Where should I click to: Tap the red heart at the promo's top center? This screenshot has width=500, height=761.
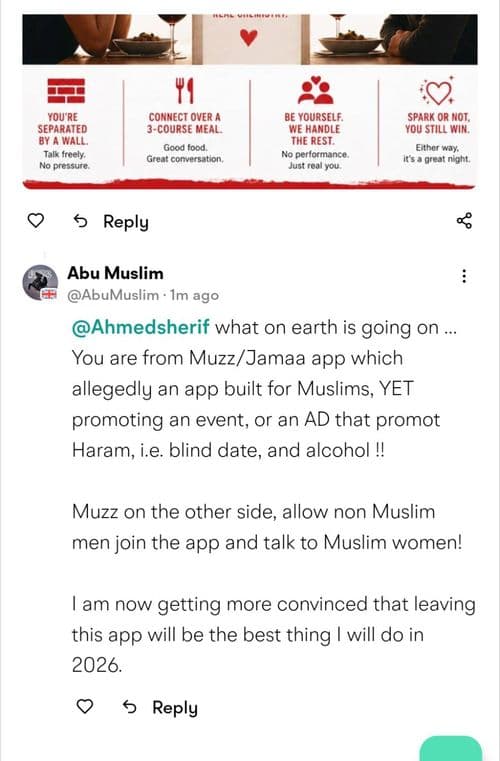249,37
